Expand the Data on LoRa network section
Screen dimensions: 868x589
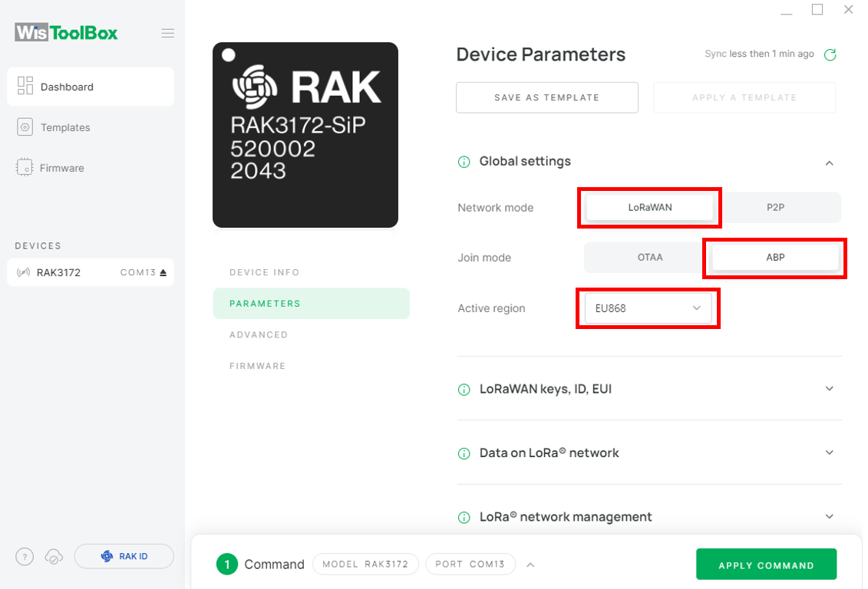[x=830, y=452]
